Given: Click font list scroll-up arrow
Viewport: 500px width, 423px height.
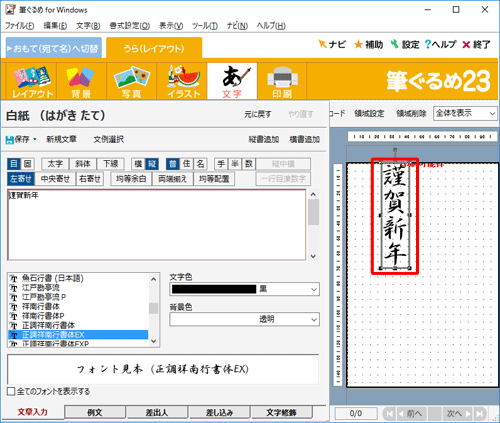Looking at the screenshot, I should pos(153,279).
